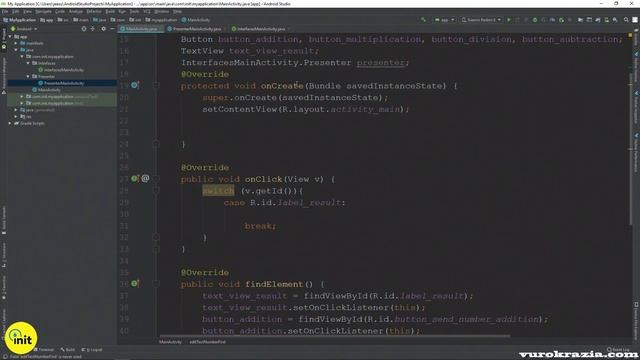The image size is (640, 360).
Task: Fold the switch block with gutter toggle
Action: (x=156, y=191)
